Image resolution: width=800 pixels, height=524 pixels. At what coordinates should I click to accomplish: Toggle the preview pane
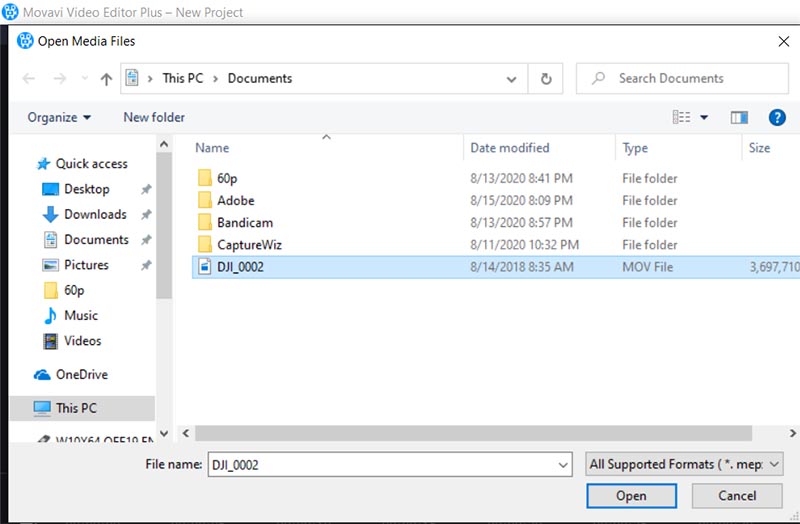point(739,118)
